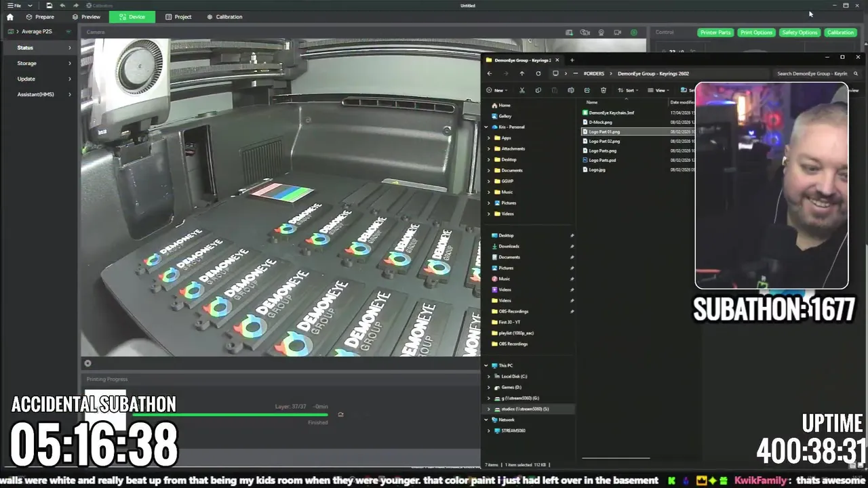Open the New dropdown in File Explorer
The width and height of the screenshot is (868, 488).
tap(496, 90)
